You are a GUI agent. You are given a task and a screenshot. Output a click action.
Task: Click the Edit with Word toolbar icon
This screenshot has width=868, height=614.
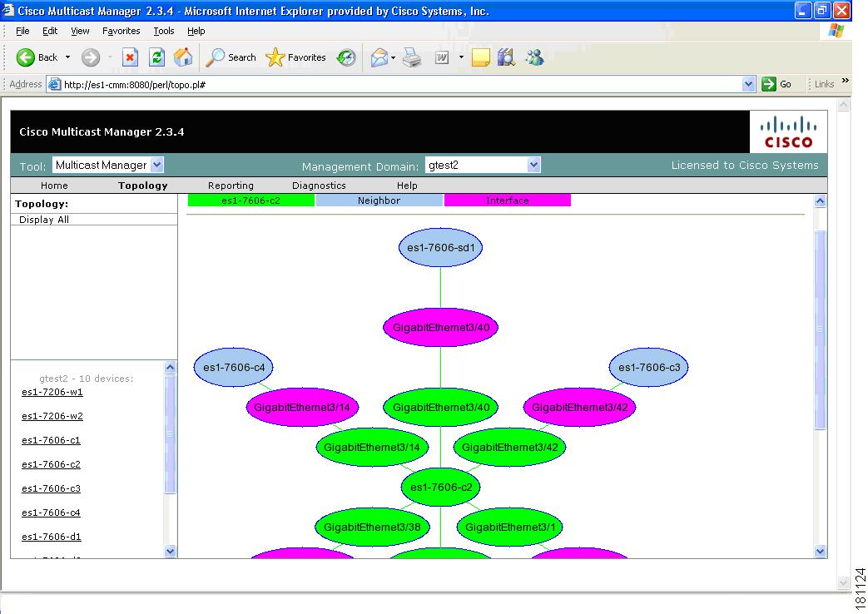442,57
